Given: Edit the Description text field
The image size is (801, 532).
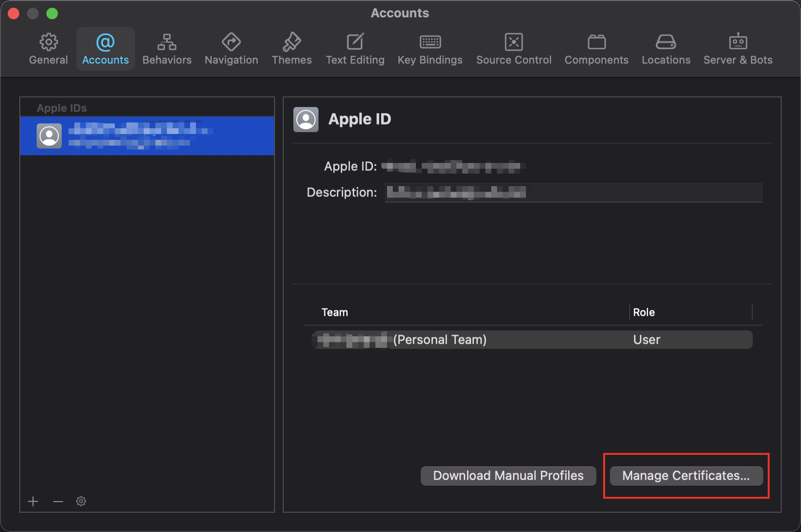Looking at the screenshot, I should click(573, 192).
